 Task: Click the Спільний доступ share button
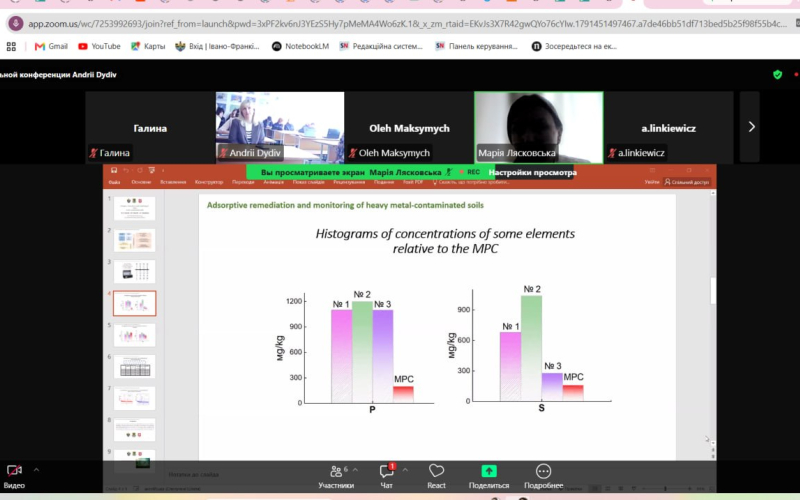coord(686,182)
